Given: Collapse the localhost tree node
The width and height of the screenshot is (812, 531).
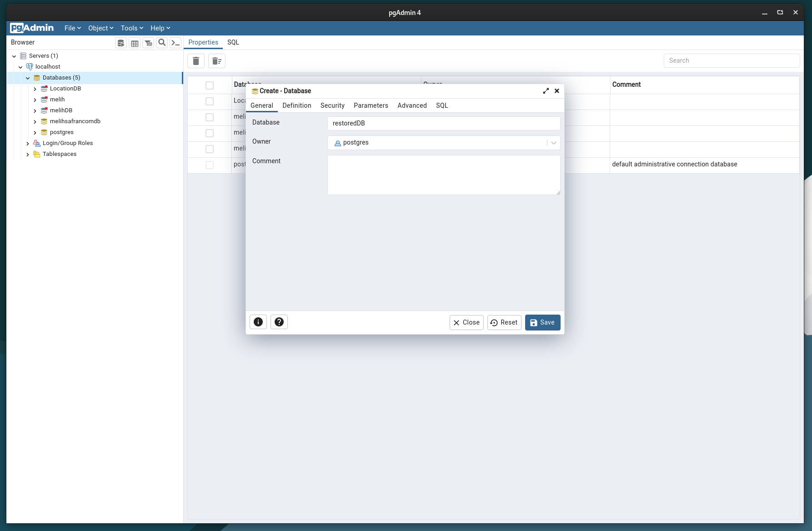Looking at the screenshot, I should (20, 67).
